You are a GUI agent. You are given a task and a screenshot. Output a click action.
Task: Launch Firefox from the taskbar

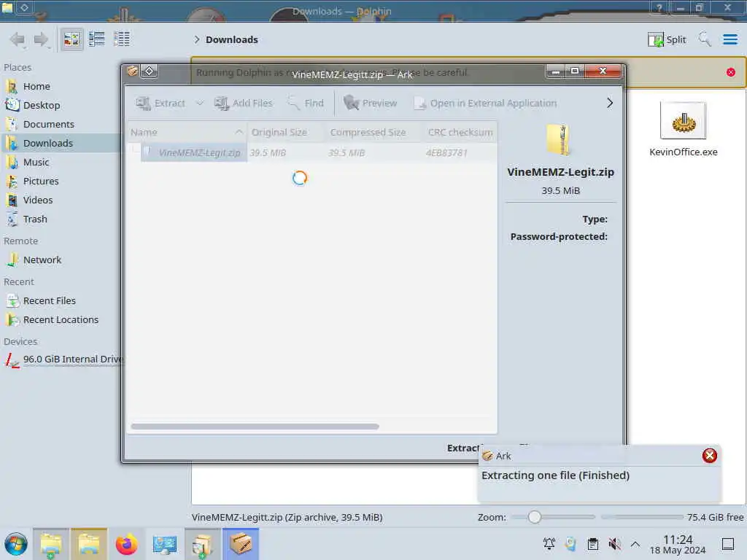point(127,544)
